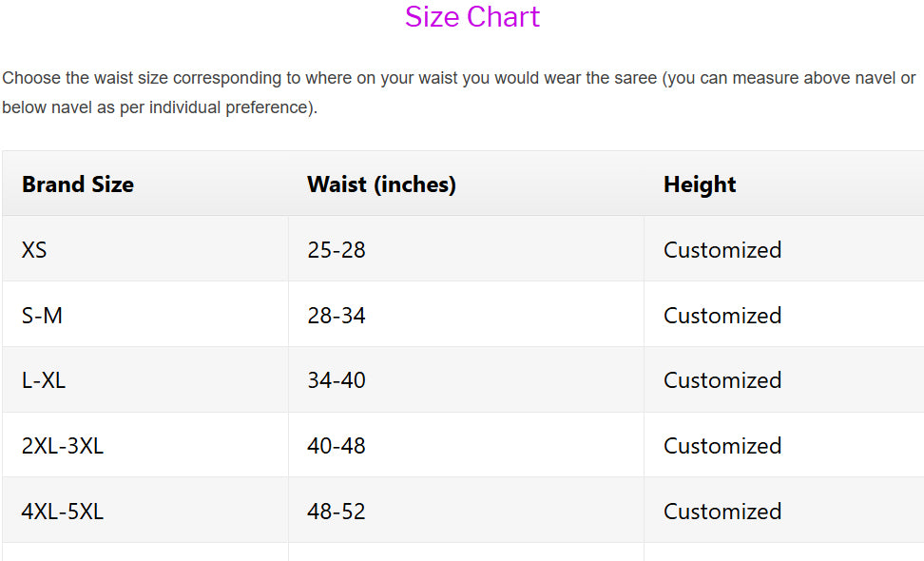Select the 4XL-5XL brand size cell

click(63, 512)
